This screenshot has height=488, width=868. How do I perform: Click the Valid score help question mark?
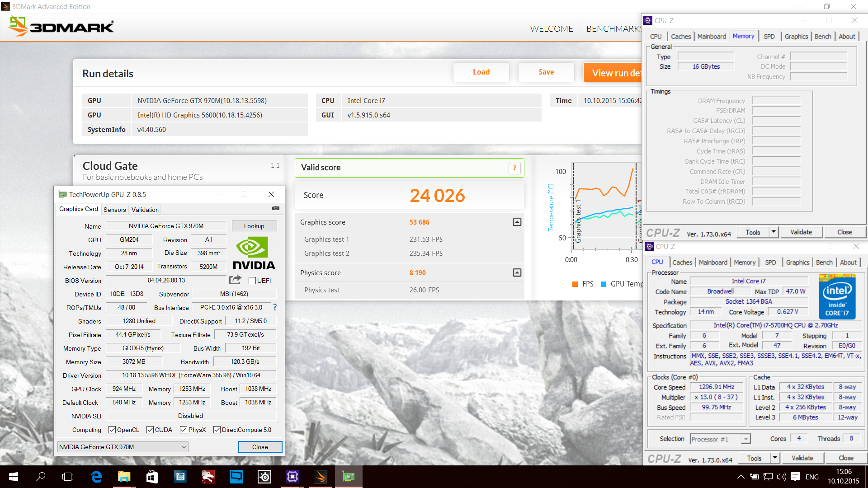pyautogui.click(x=514, y=168)
